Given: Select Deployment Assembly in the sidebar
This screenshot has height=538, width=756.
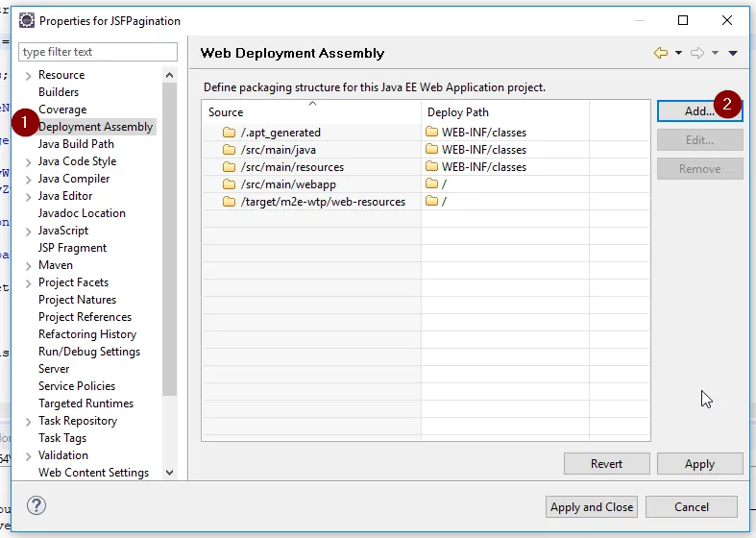Looking at the screenshot, I should [x=95, y=127].
